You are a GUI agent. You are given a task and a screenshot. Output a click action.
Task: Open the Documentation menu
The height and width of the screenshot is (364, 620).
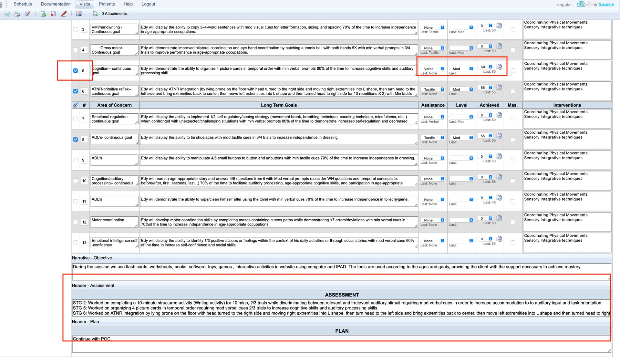coord(56,4)
